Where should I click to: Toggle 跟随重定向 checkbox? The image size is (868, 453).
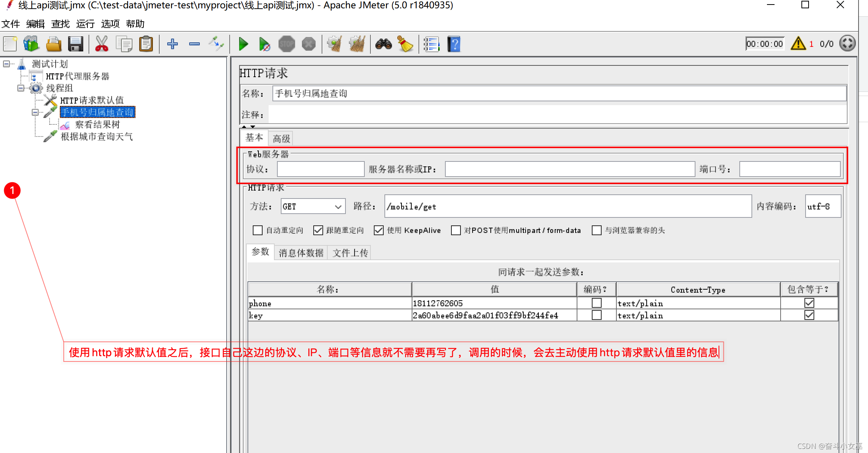point(318,230)
